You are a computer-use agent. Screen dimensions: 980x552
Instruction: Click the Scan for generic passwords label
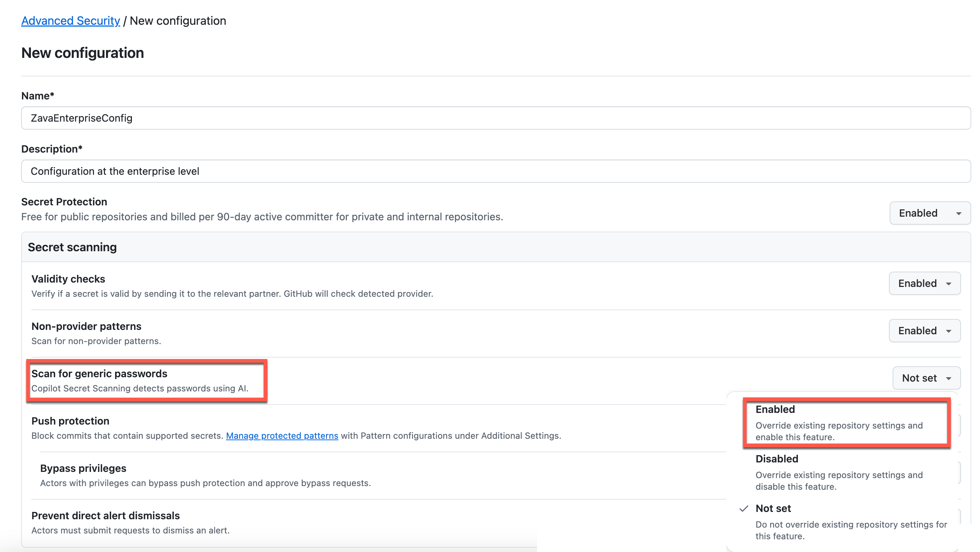tap(99, 374)
